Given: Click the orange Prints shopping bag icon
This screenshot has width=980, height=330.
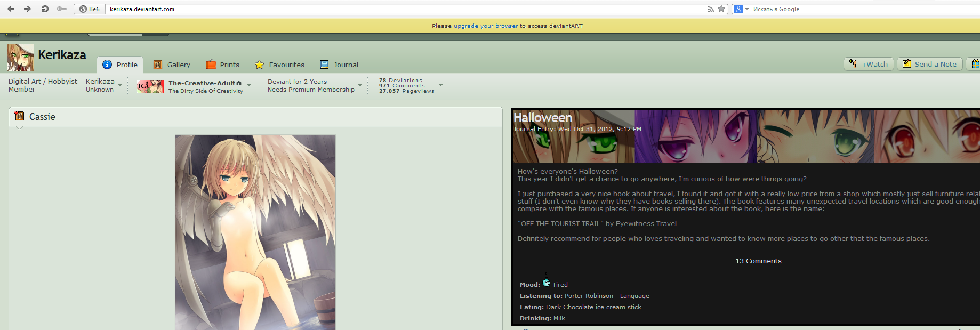Looking at the screenshot, I should click(211, 65).
